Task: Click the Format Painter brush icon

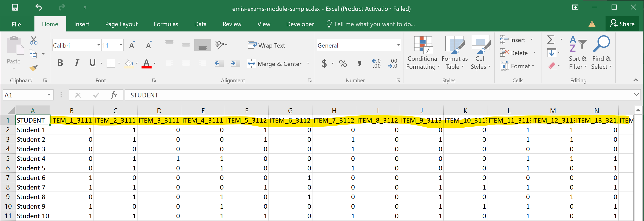Action: pos(33,68)
